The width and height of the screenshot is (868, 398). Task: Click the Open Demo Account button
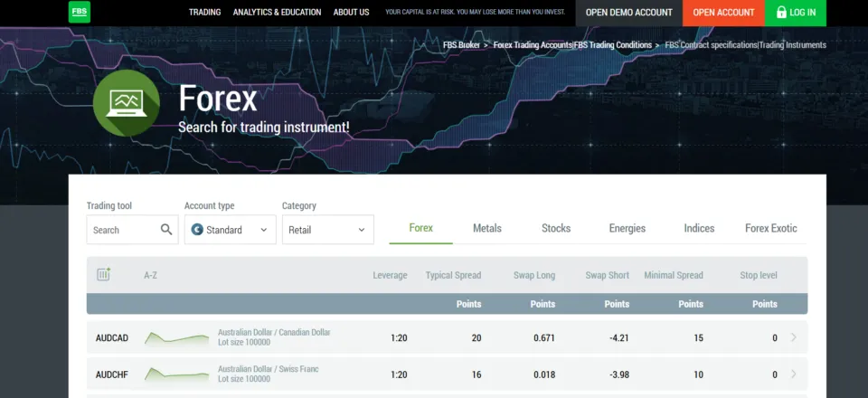point(628,13)
